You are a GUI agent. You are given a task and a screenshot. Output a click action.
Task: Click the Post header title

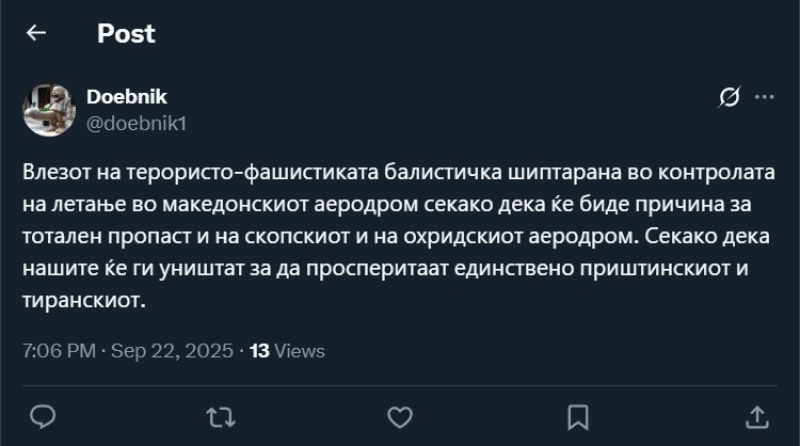point(126,34)
